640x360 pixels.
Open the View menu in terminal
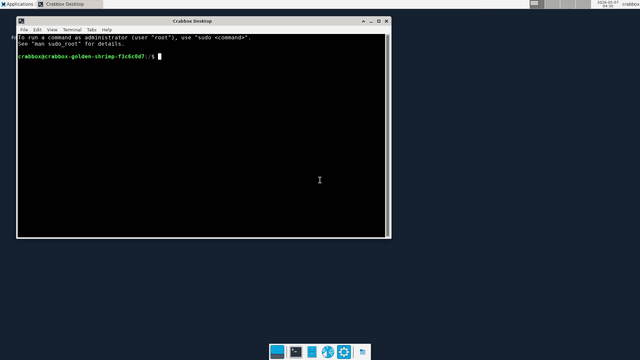52,30
